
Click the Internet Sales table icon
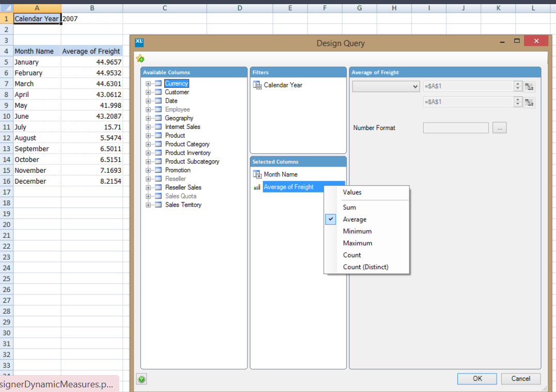tap(159, 126)
